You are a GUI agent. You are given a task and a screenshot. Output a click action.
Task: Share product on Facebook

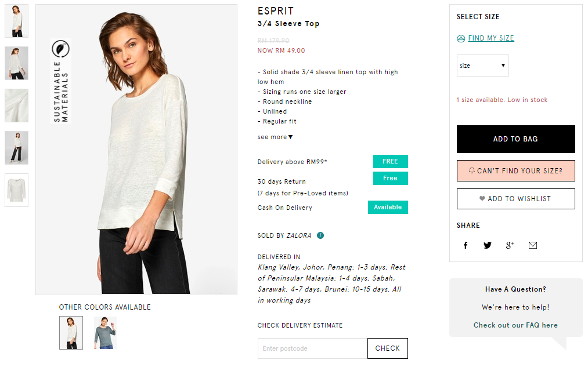[466, 245]
